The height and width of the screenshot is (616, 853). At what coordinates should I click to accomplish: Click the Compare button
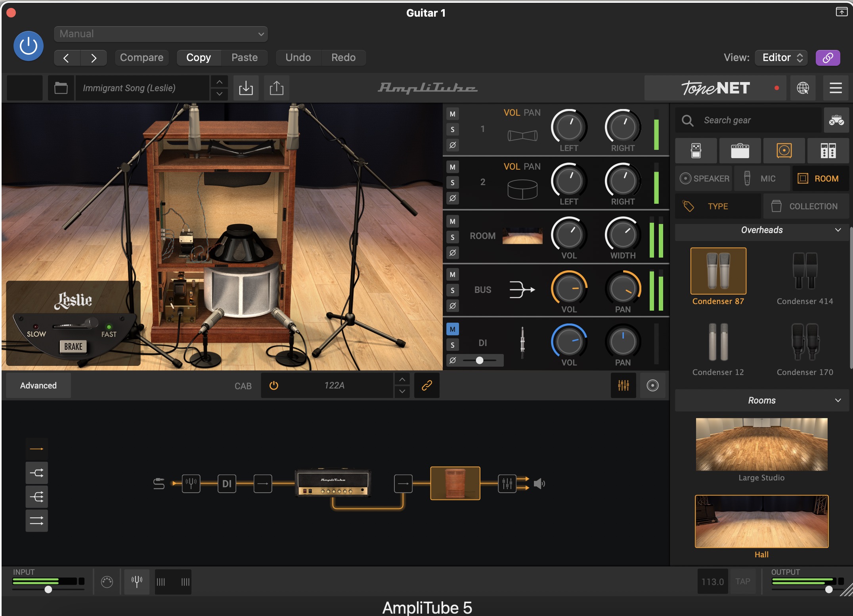point(142,58)
